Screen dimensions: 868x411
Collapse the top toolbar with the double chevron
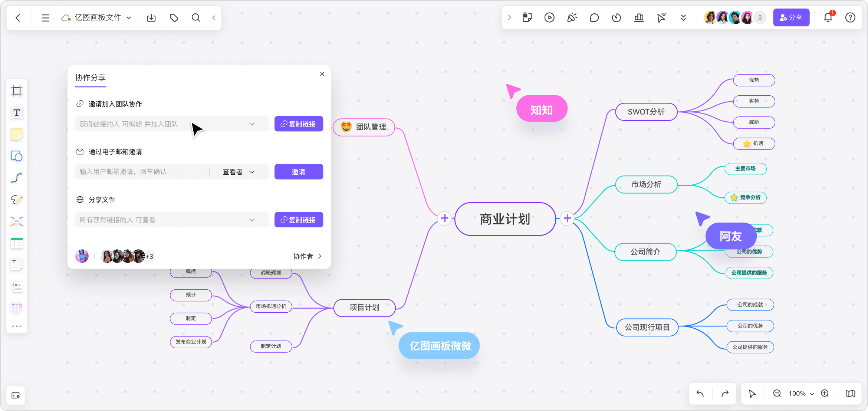(683, 17)
